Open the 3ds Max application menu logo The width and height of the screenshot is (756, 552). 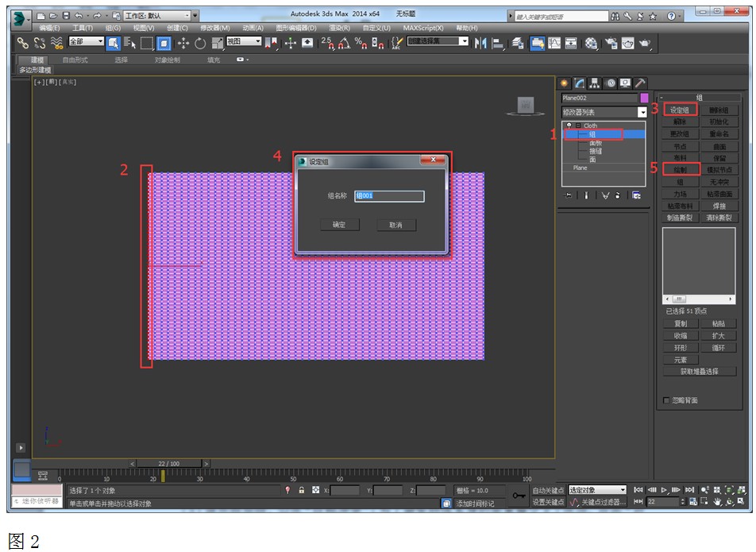point(19,19)
